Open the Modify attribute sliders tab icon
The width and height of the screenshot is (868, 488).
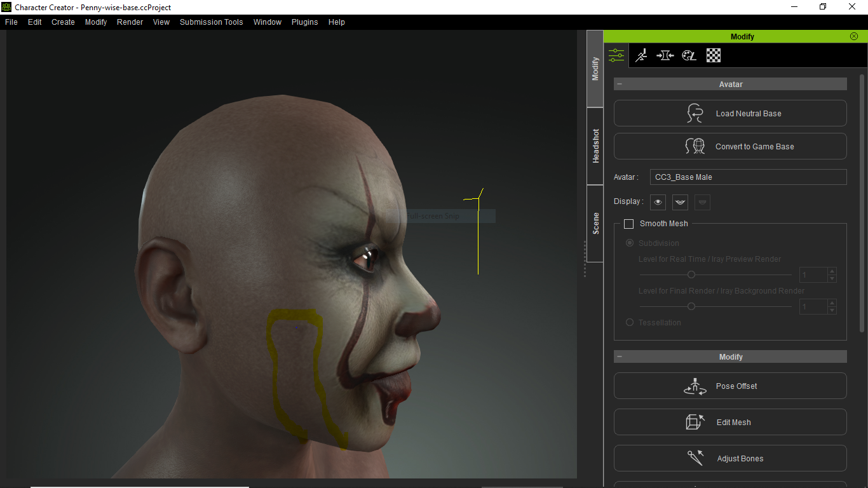(616, 55)
